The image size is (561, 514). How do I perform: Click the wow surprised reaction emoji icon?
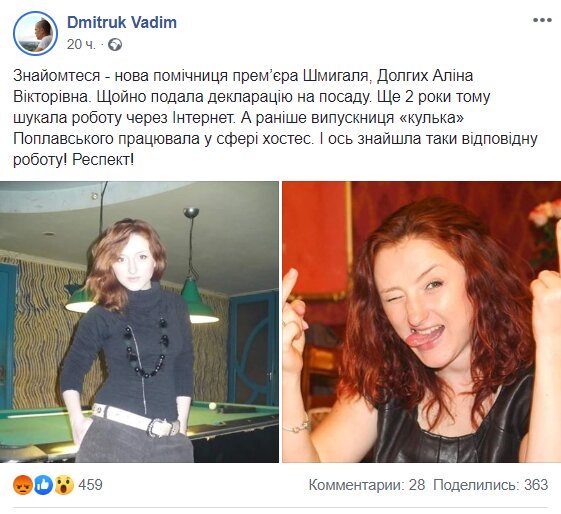tap(64, 485)
